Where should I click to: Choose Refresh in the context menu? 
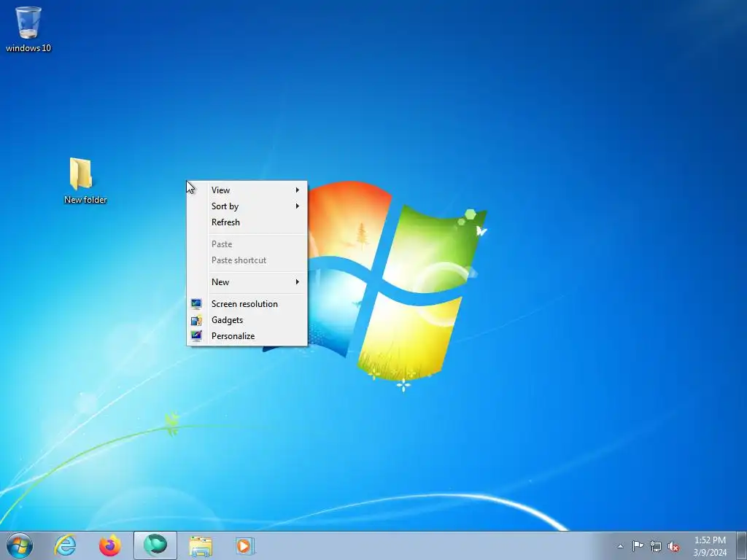point(247,222)
